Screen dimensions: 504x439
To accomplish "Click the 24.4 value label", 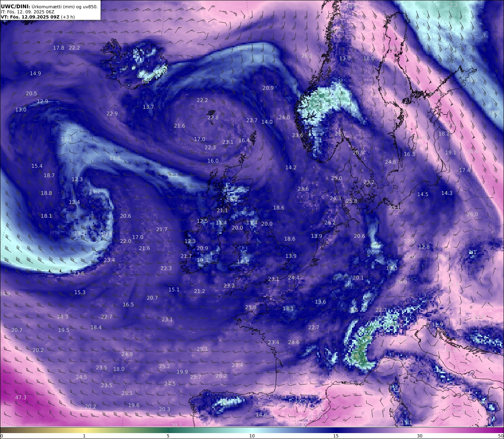I will pos(294,278).
